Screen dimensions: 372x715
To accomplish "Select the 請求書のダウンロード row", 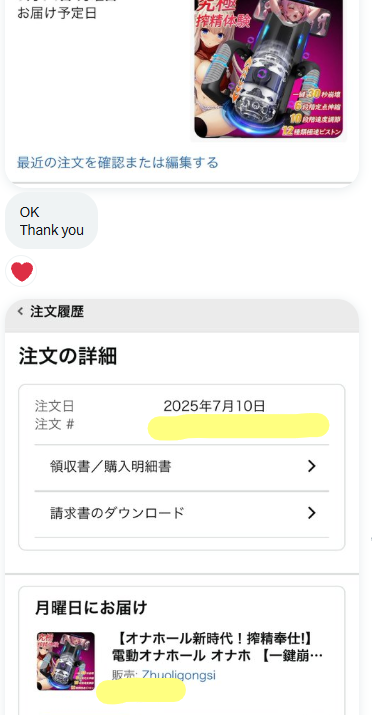I will pos(181,513).
